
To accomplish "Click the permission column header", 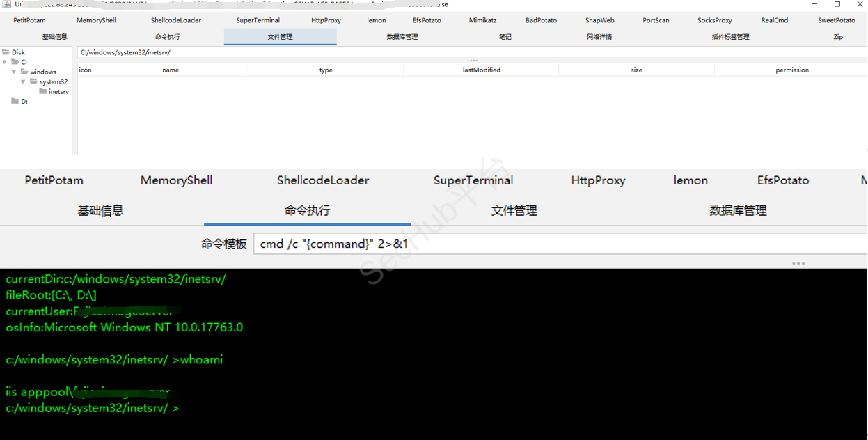I will [791, 70].
